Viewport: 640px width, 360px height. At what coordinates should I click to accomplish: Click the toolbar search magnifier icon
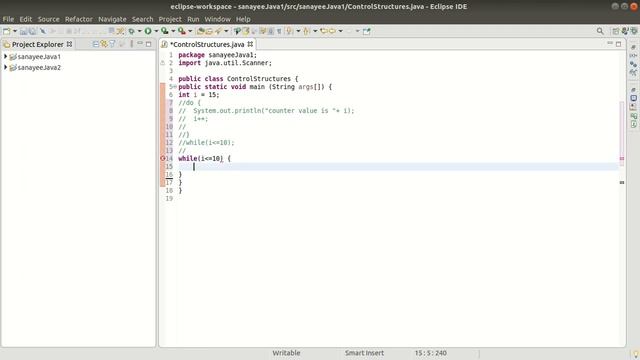(600, 31)
